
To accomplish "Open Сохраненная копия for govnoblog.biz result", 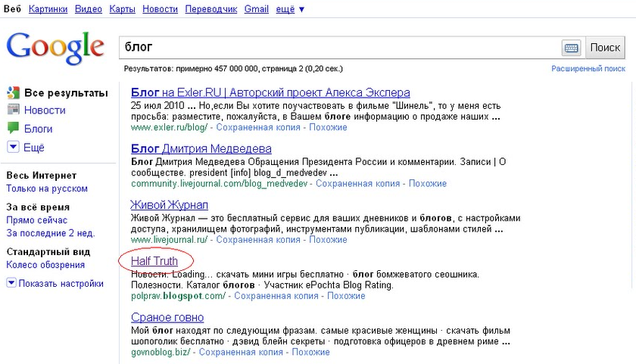I will point(241,352).
